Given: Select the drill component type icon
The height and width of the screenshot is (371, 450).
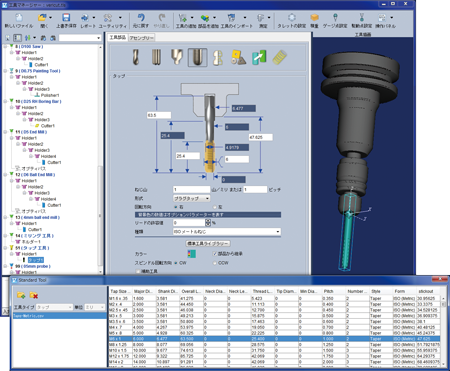Looking at the screenshot, I should click(x=135, y=57).
